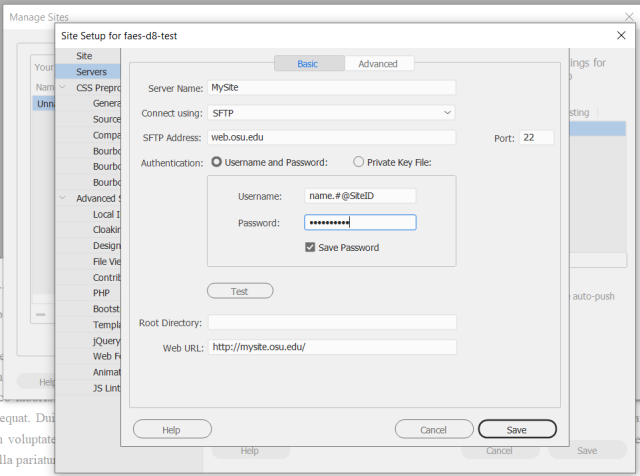640x476 pixels.
Task: Select the File View Columns item
Action: tap(107, 262)
